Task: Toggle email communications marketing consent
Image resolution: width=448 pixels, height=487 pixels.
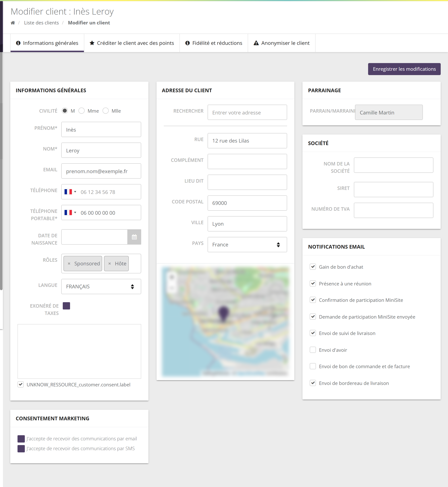Action: coord(21,439)
